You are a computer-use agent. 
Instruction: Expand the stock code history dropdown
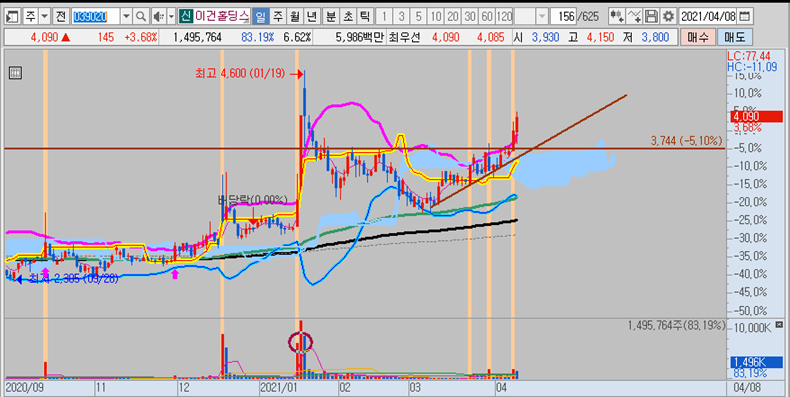click(126, 17)
